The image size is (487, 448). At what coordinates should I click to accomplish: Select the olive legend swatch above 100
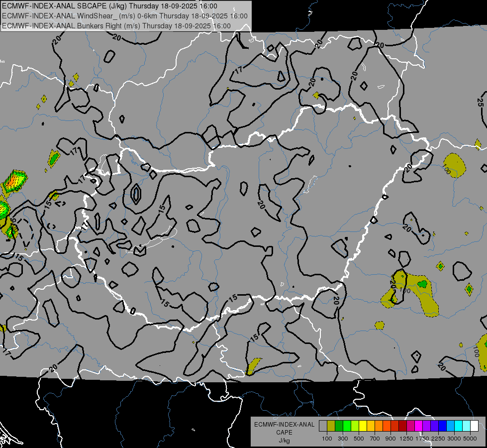[331, 426]
